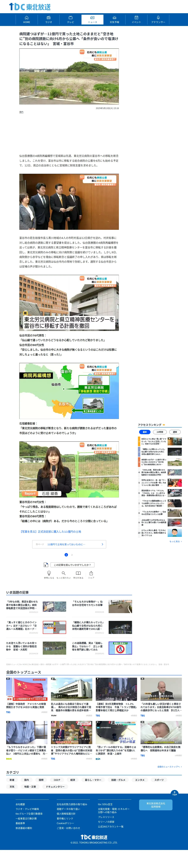Click the tbc東北放送 footer logo
The height and width of the screenshot is (868, 188).
[94, 837]
